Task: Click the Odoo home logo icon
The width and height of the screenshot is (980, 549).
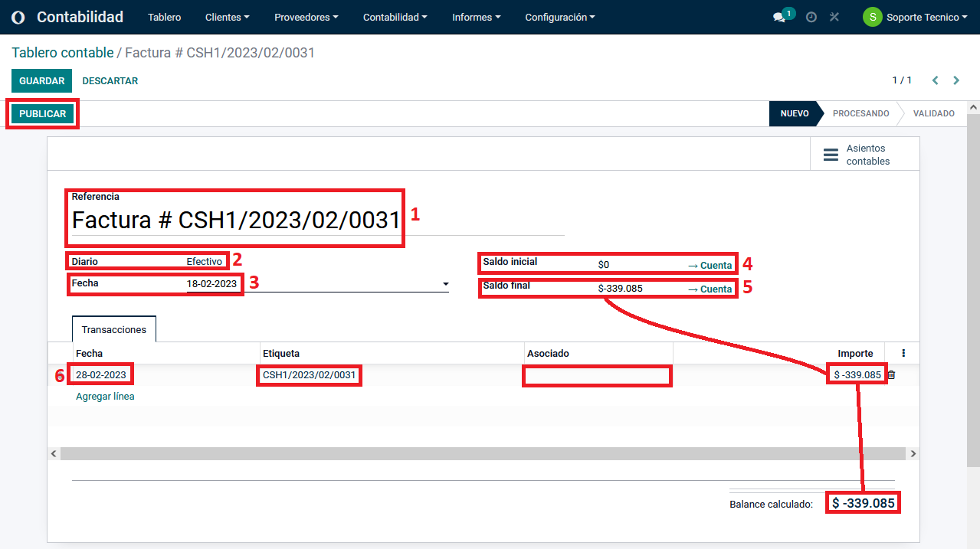Action: pos(18,17)
